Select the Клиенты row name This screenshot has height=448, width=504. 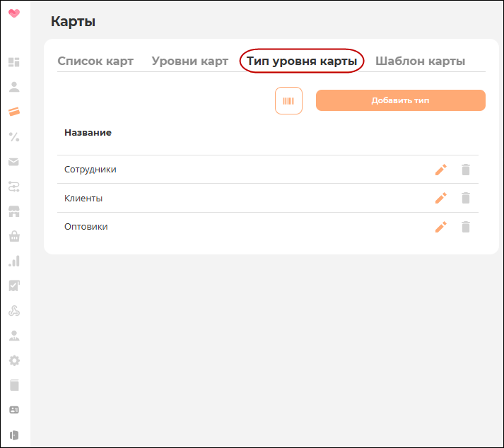point(83,199)
